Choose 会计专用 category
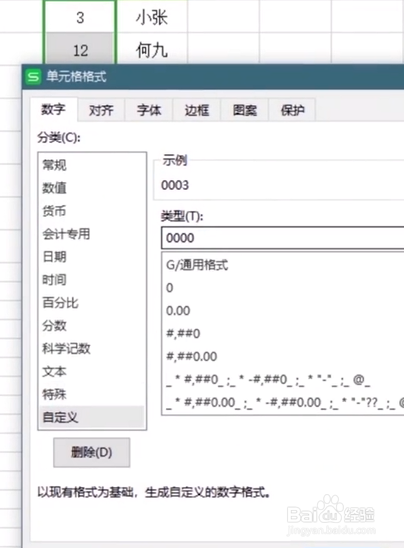Screen dimensions: 404x548 pos(92,234)
